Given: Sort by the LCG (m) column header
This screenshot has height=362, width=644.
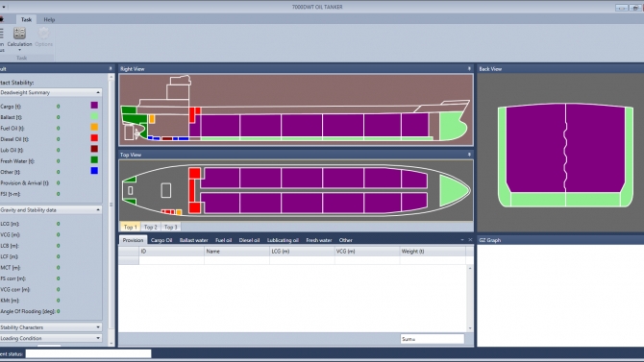Looking at the screenshot, I should (302, 252).
